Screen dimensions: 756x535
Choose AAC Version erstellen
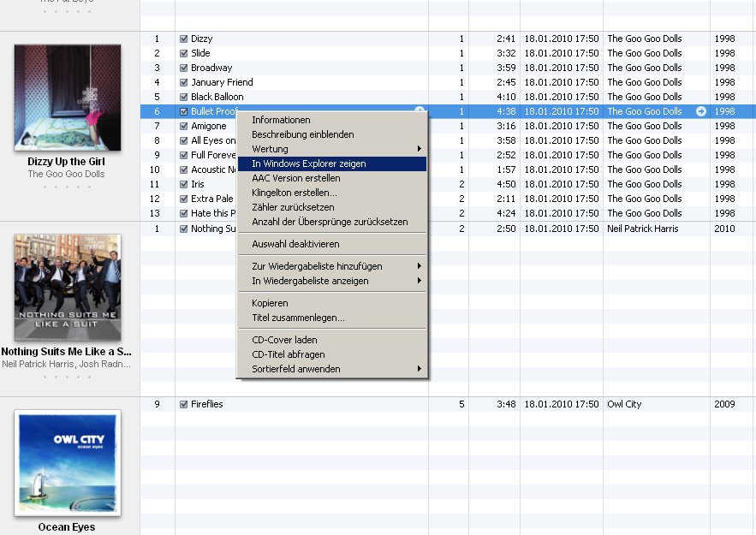[x=331, y=178]
